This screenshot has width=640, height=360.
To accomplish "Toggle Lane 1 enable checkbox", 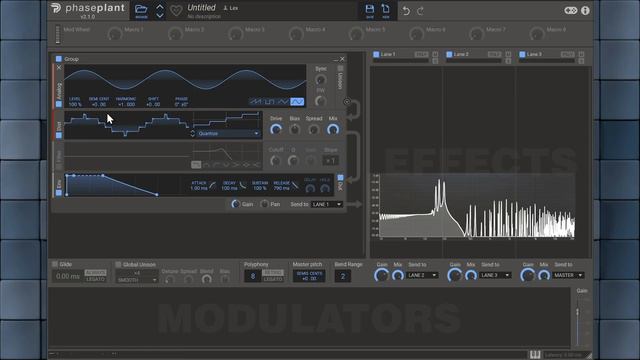I will click(x=376, y=54).
